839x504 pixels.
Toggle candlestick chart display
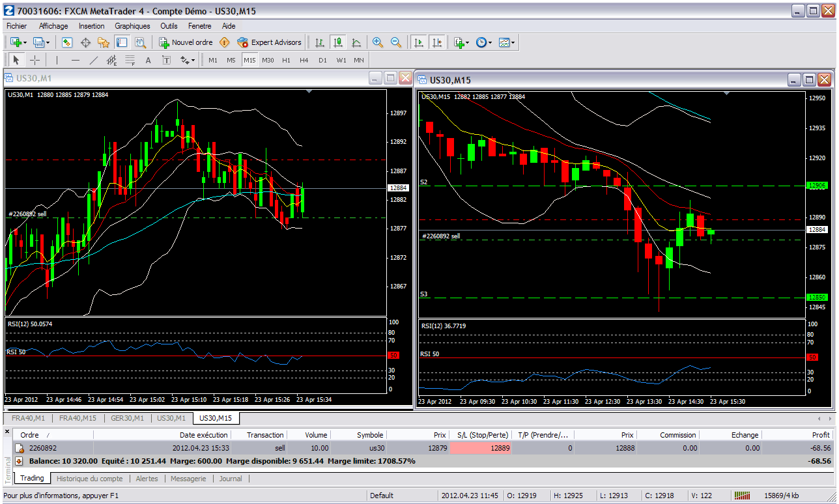click(337, 42)
